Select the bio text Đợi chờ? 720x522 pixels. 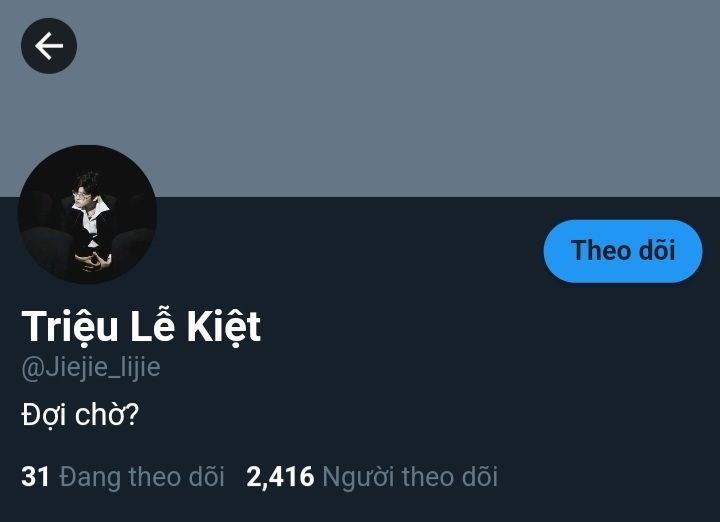(80, 415)
